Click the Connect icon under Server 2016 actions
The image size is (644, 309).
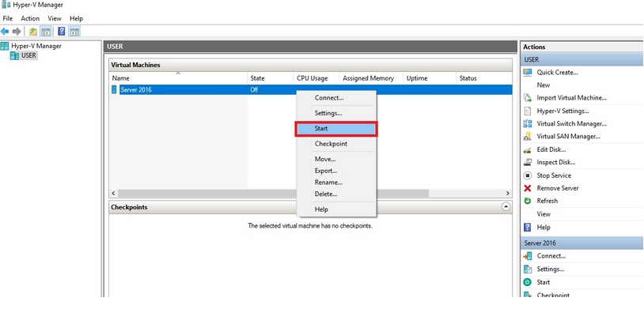pyautogui.click(x=528, y=256)
